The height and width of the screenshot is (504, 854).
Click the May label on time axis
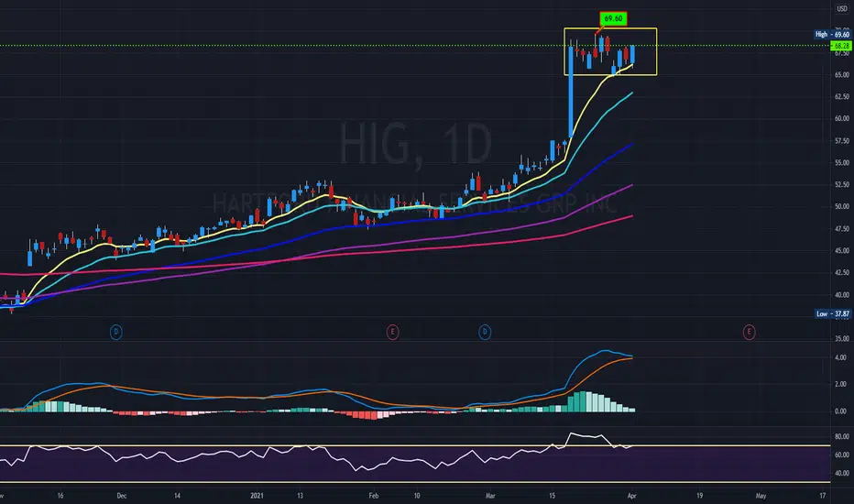(761, 496)
